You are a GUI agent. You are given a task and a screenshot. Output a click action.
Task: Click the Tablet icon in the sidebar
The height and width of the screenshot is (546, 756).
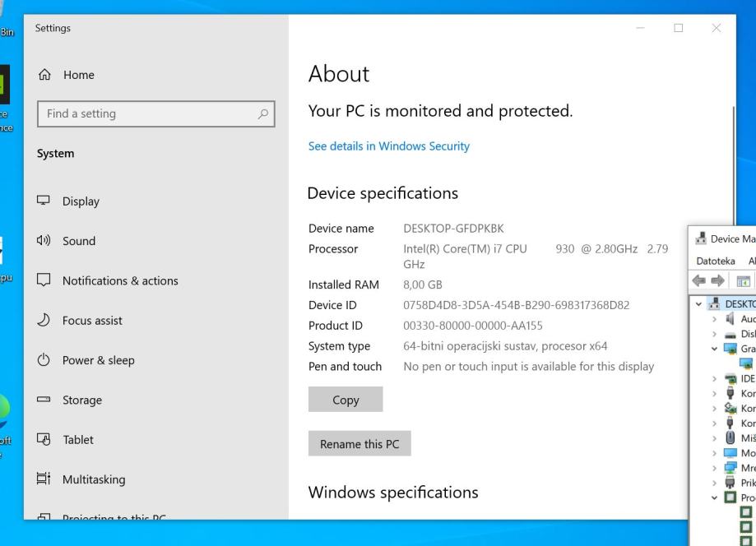click(x=44, y=440)
